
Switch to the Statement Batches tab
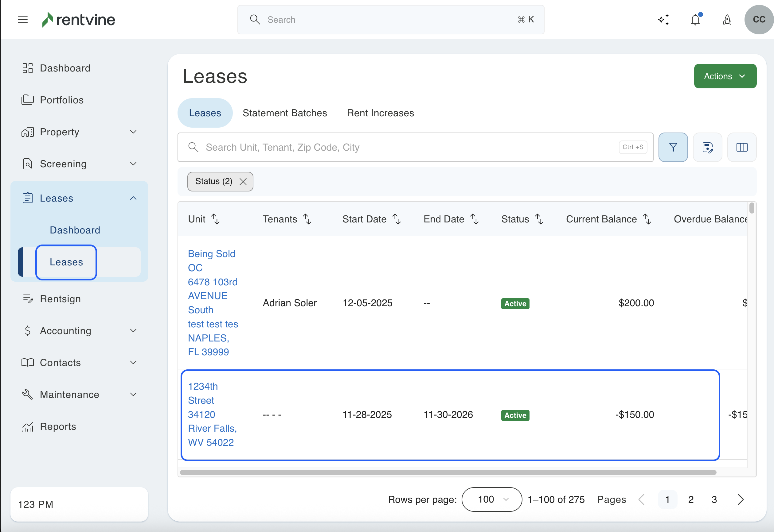pos(285,113)
